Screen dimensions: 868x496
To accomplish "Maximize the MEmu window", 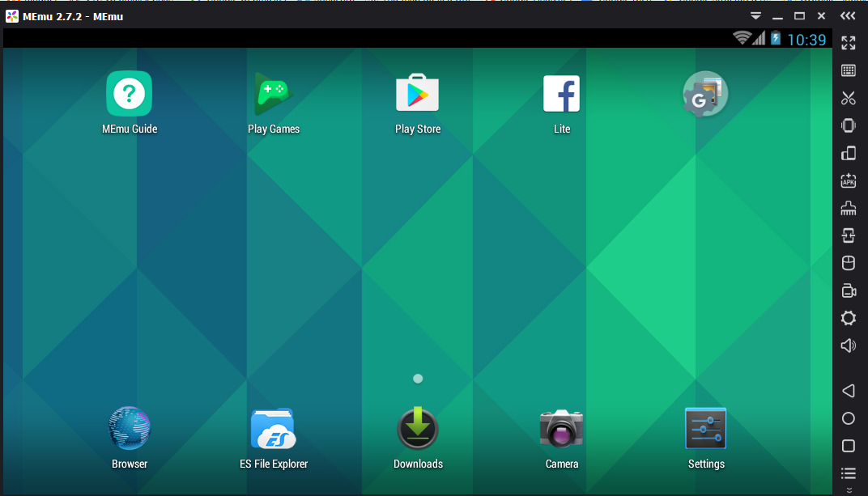I will (x=799, y=16).
